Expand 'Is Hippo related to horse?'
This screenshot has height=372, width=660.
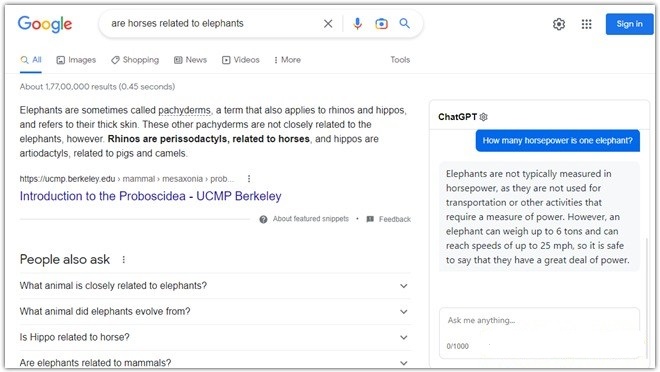pyautogui.click(x=215, y=337)
